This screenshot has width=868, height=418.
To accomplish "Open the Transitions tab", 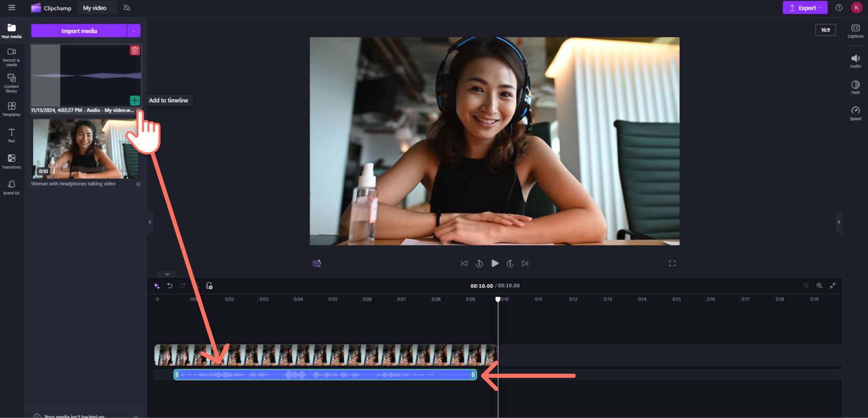I will (11, 161).
